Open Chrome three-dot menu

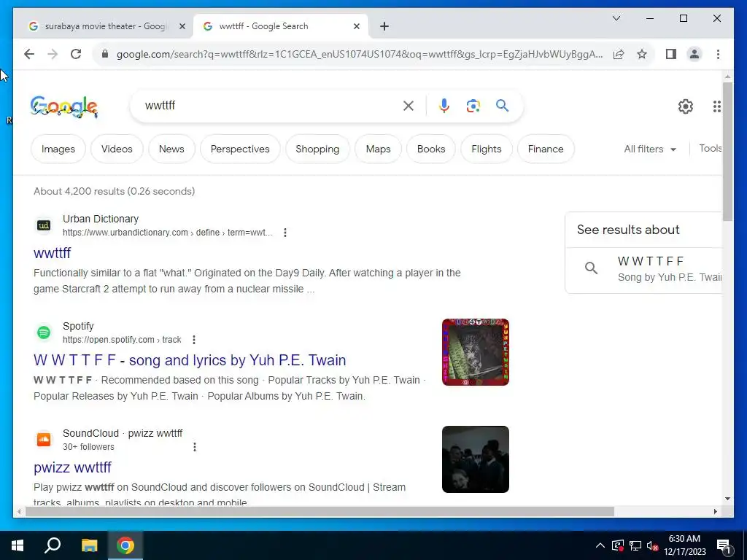[x=718, y=54]
